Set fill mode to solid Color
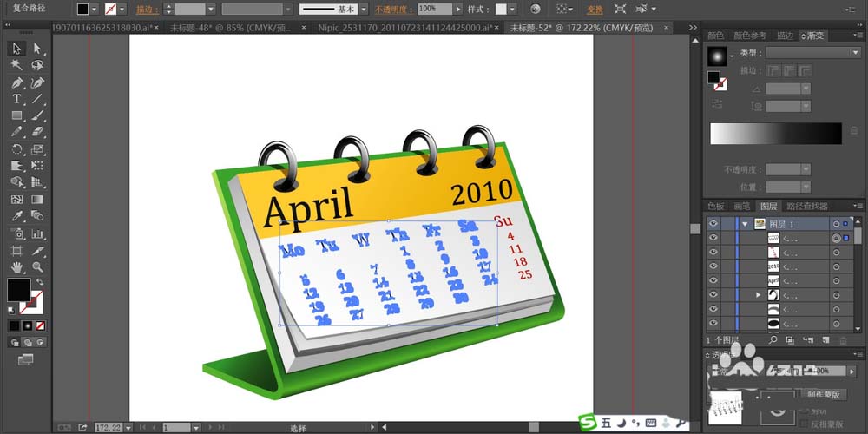 coord(14,325)
